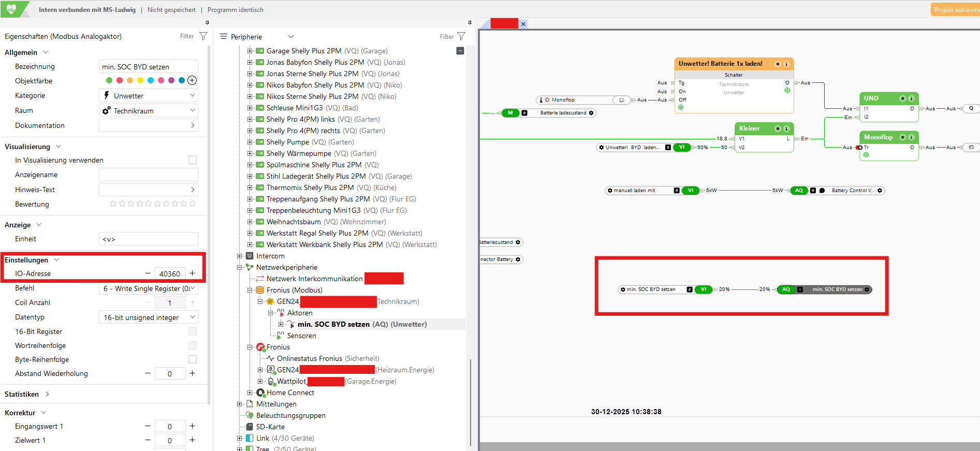Click the Intercom tree icon

coord(250,256)
